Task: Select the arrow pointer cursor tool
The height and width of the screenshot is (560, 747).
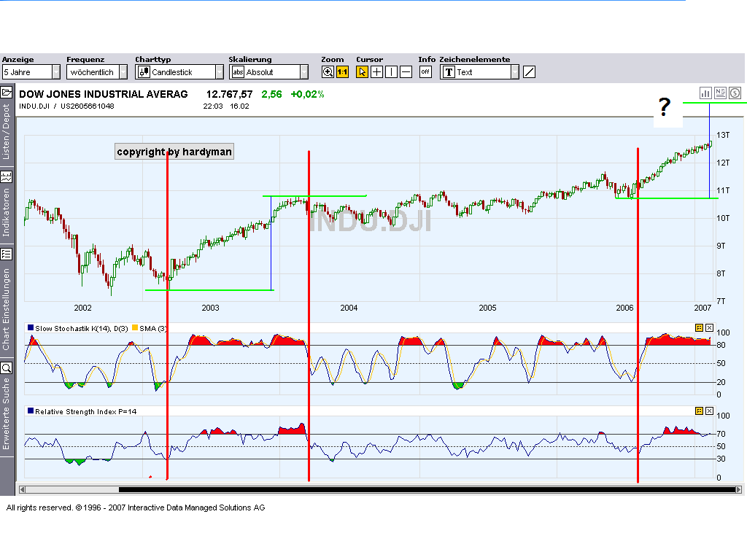Action: [362, 72]
